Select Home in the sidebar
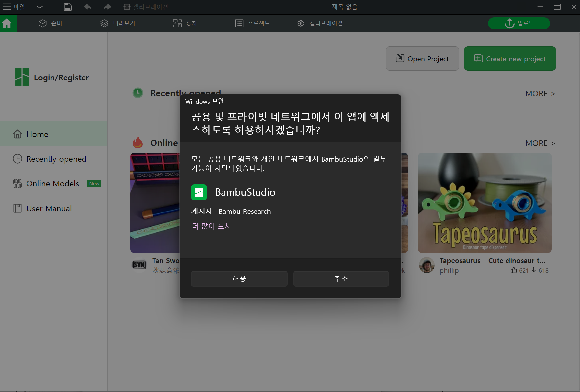Image resolution: width=580 pixels, height=392 pixels. click(x=54, y=134)
